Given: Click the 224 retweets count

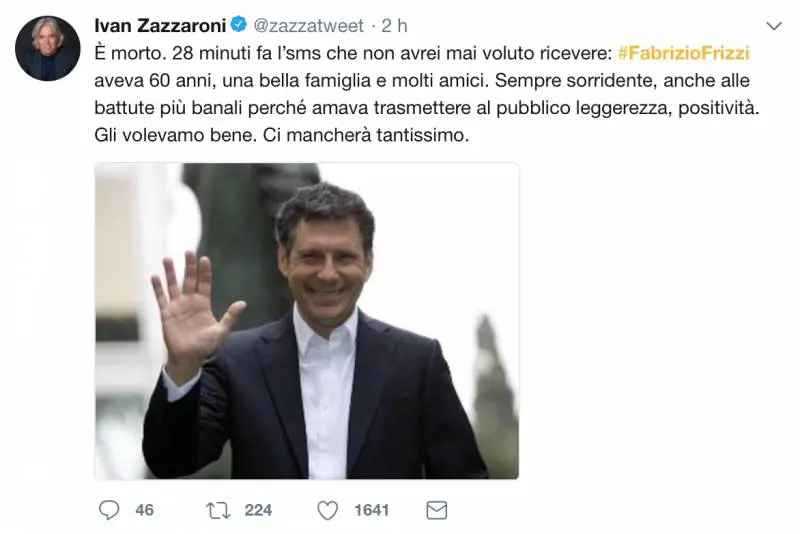Looking at the screenshot, I should point(258,510).
